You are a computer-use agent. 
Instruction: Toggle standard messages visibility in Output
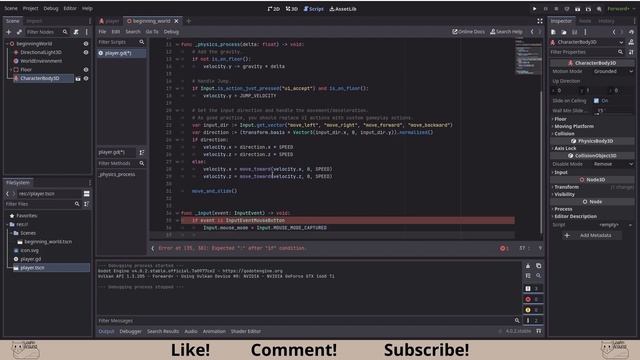point(533,289)
